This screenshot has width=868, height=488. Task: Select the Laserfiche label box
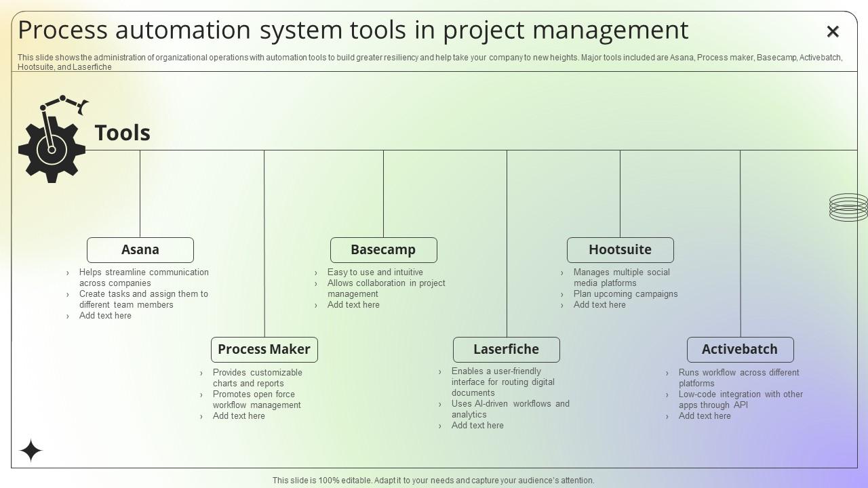506,350
